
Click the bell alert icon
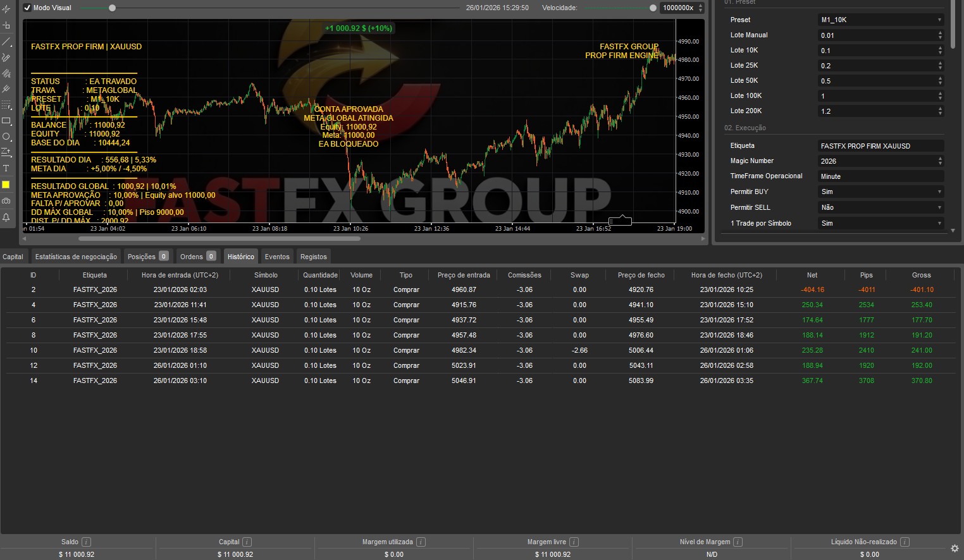click(x=6, y=217)
